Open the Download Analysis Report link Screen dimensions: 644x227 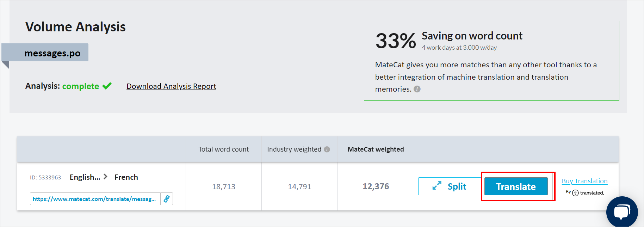pyautogui.click(x=171, y=86)
